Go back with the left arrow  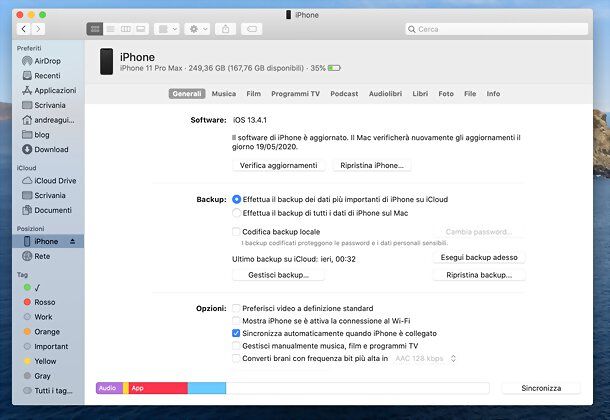(x=24, y=29)
